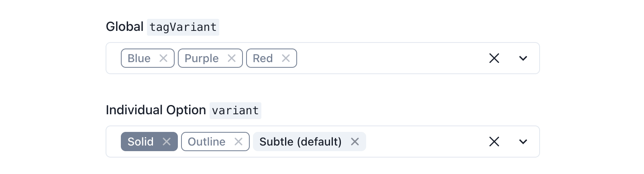Image resolution: width=644 pixels, height=174 pixels.
Task: Click the Solid tag label
Action: click(141, 142)
